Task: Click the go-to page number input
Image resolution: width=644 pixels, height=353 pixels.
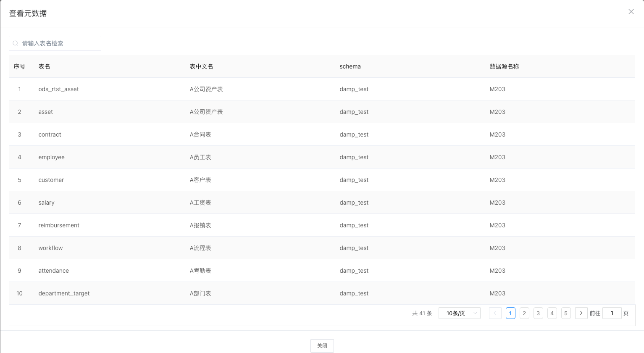Action: (612, 313)
